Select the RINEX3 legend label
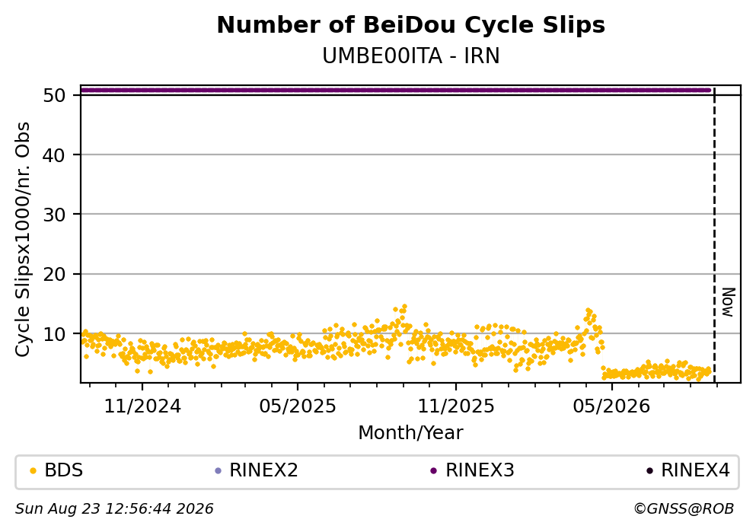 point(480,470)
